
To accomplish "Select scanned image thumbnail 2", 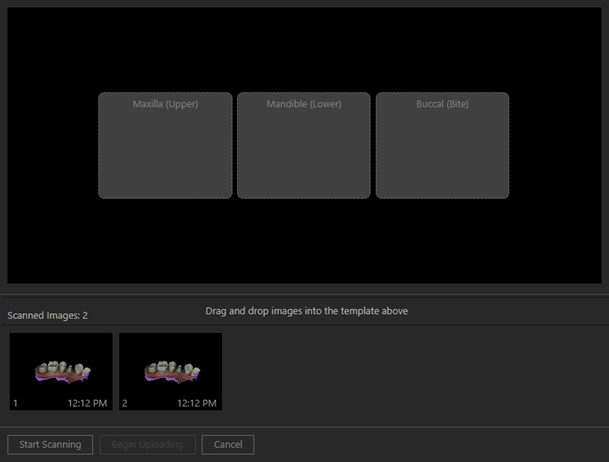I will pos(170,371).
